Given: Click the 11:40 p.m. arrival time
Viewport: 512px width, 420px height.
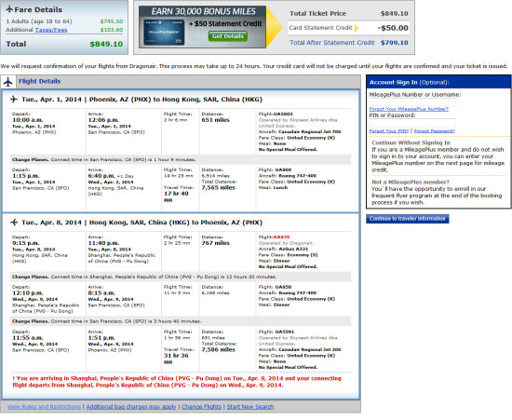Looking at the screenshot, I should [103, 243].
